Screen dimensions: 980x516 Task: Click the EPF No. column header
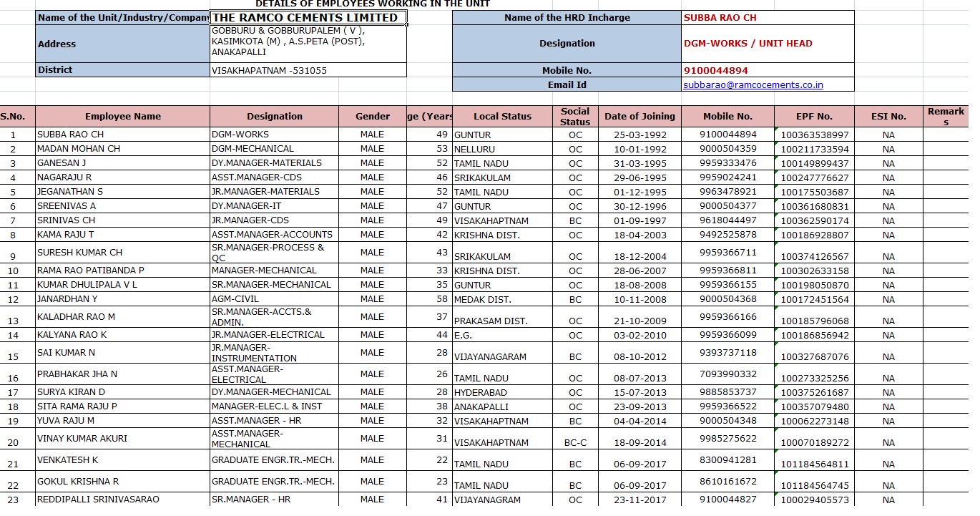pyautogui.click(x=814, y=117)
